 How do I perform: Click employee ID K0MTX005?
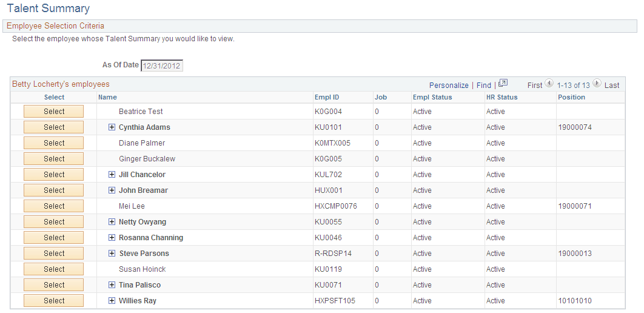coord(332,143)
